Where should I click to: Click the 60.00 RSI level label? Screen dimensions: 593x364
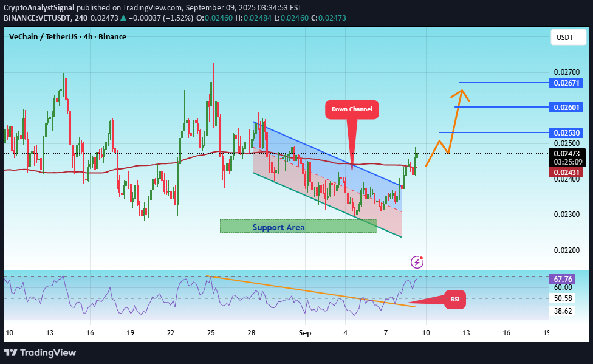(x=563, y=287)
